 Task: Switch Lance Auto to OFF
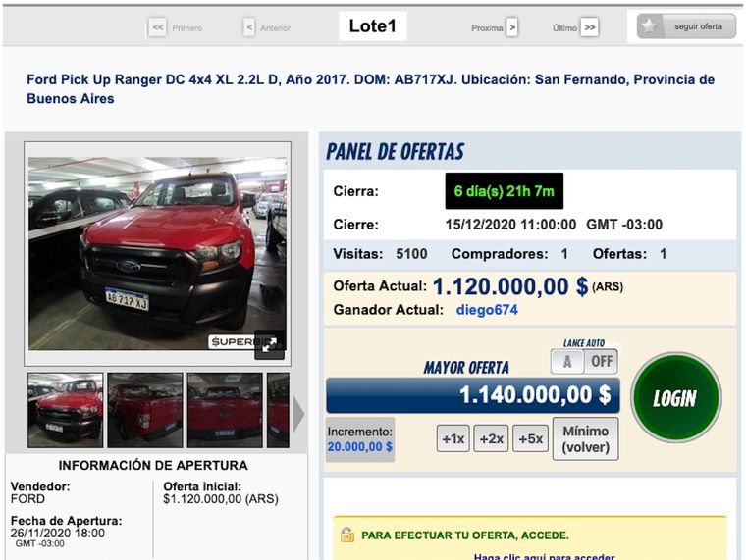tap(601, 361)
